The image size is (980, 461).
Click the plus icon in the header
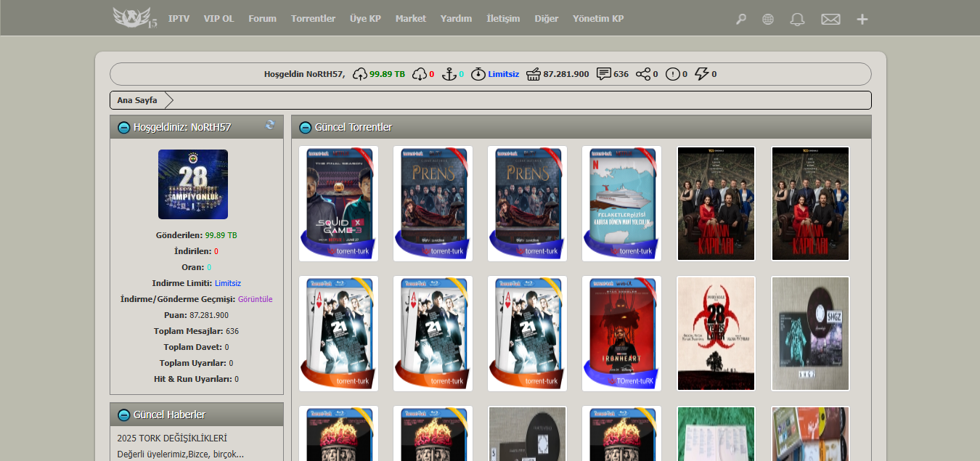pos(862,19)
